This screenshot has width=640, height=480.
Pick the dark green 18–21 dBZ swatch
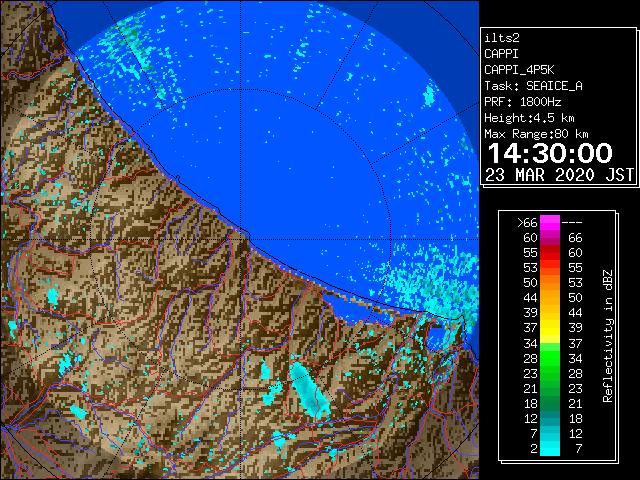pyautogui.click(x=550, y=403)
